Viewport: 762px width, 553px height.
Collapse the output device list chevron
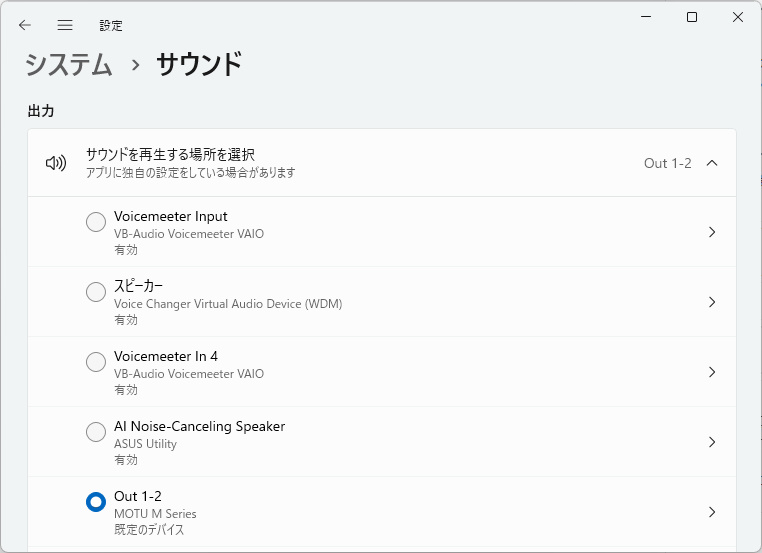(712, 163)
